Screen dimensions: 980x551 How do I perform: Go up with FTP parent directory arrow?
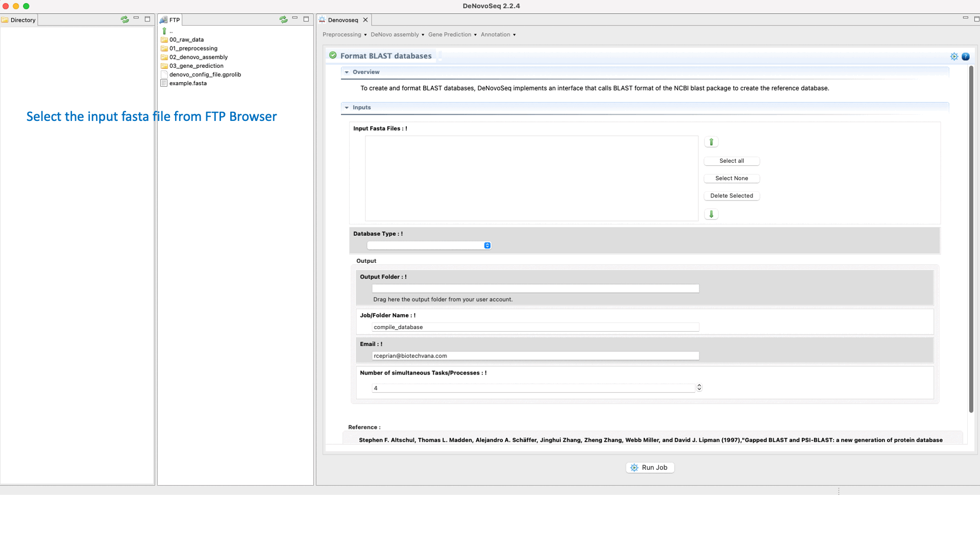pos(164,31)
